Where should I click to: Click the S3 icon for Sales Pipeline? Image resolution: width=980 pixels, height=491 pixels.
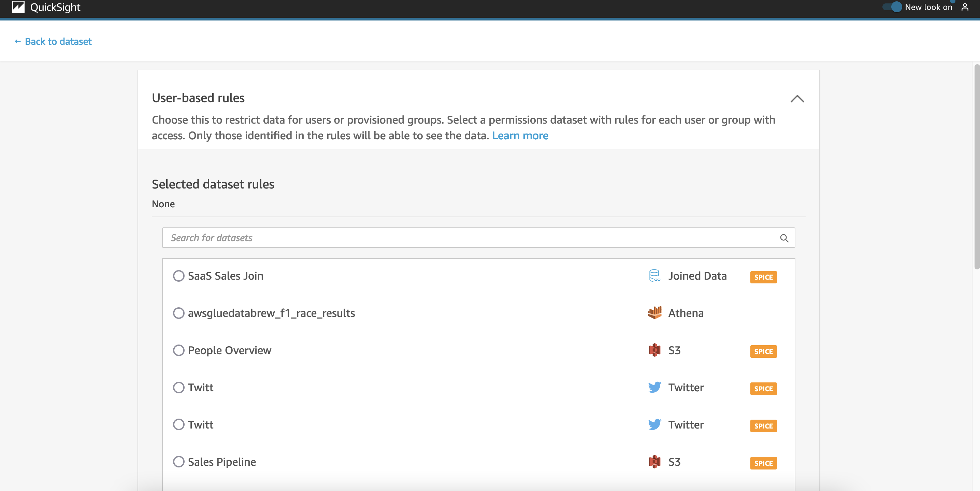(654, 462)
